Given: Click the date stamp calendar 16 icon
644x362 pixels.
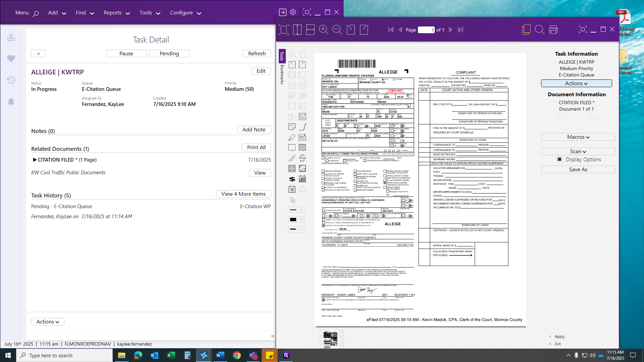Looking at the screenshot, I should click(292, 189).
